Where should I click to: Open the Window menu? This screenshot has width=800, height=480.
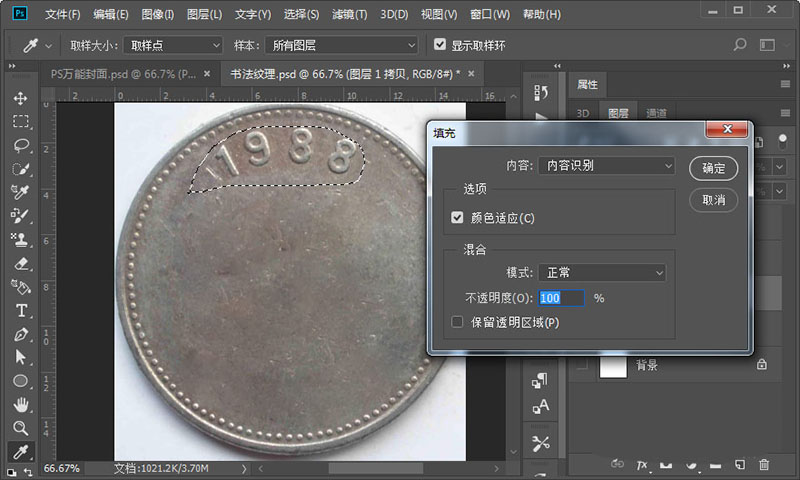(490, 14)
